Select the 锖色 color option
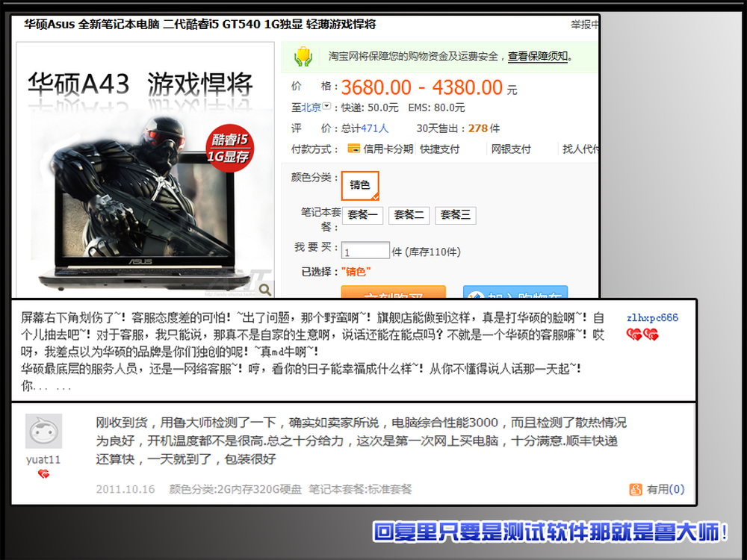Image resolution: width=747 pixels, height=560 pixels. pyautogui.click(x=360, y=185)
